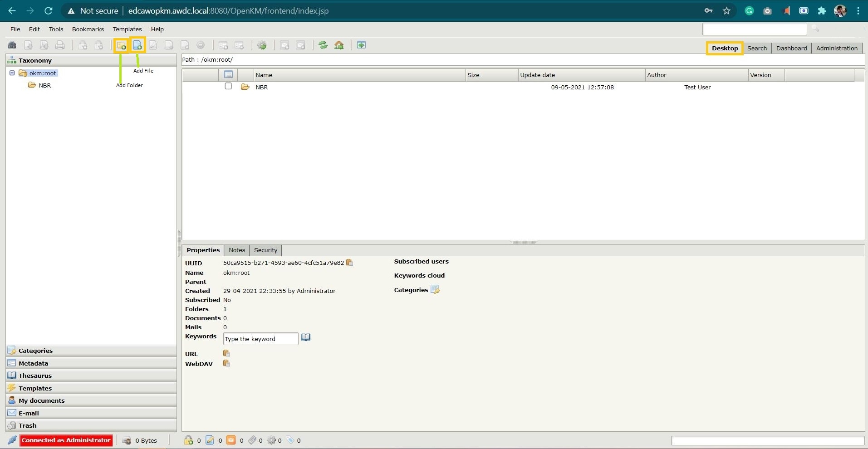Open the Security tab
The width and height of the screenshot is (868, 449).
click(x=266, y=250)
